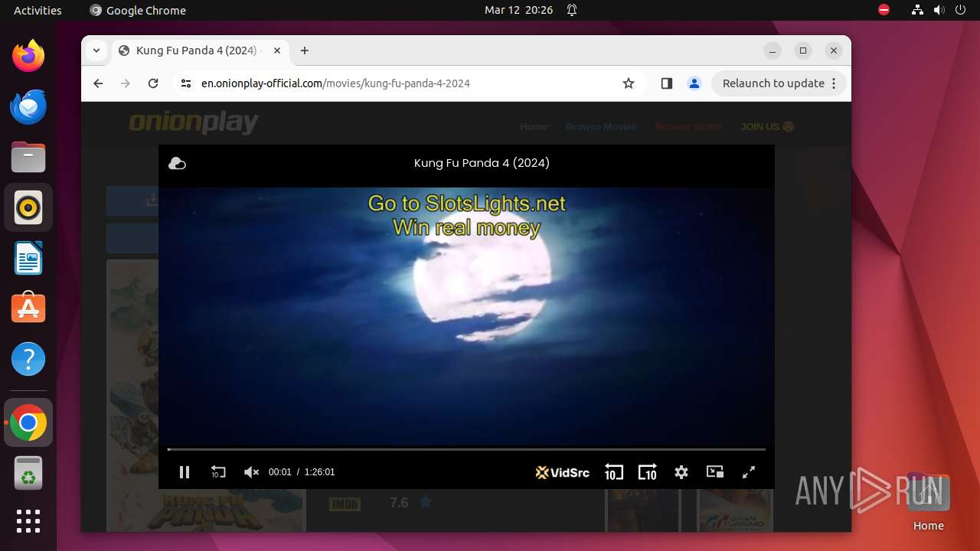Close the Kung Fu Panda 4 tab
Viewport: 980px width, 551px height.
coord(277,51)
